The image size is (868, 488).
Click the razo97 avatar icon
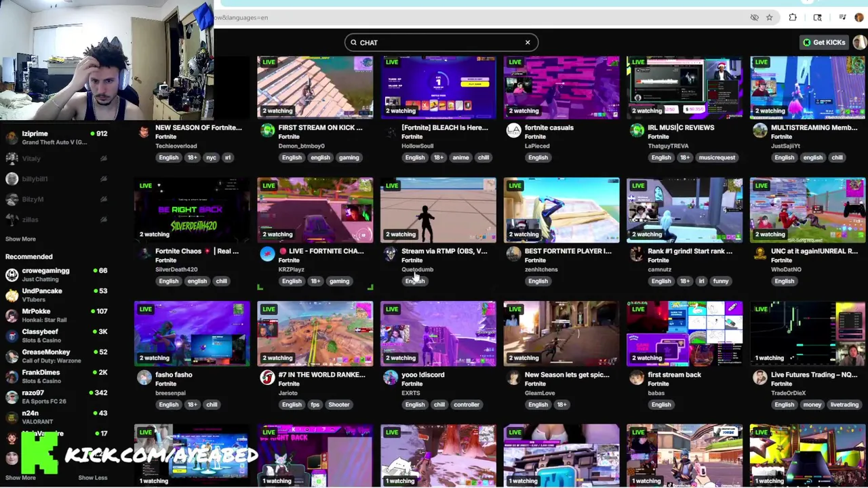[12, 396]
